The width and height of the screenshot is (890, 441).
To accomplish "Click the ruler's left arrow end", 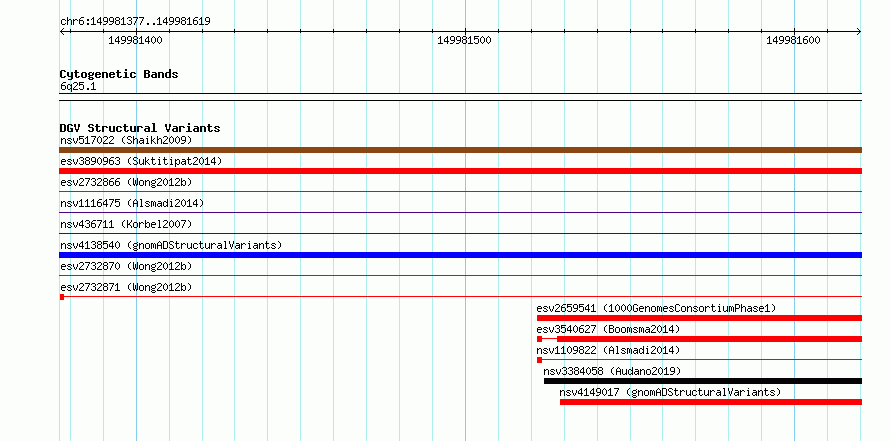I will click(x=62, y=31).
